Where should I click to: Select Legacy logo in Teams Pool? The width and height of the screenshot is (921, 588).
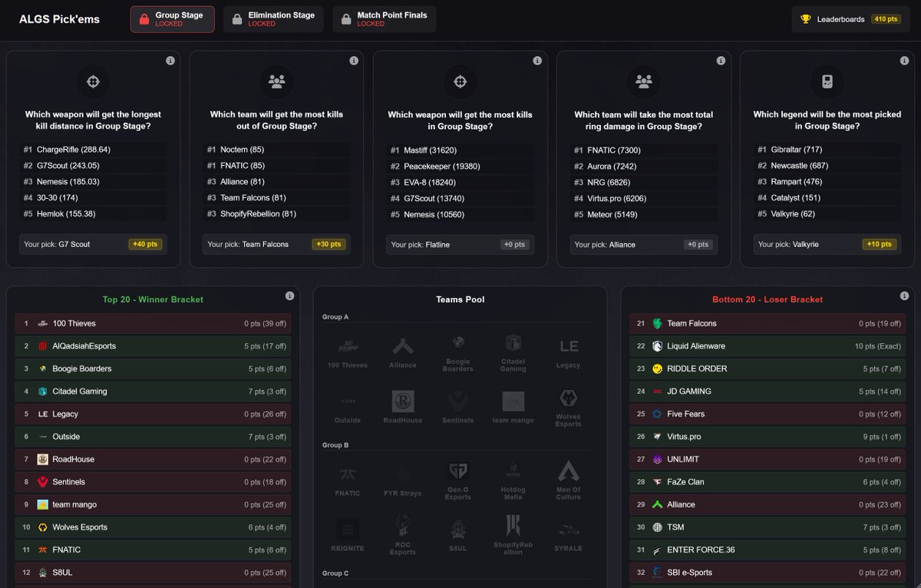tap(569, 346)
